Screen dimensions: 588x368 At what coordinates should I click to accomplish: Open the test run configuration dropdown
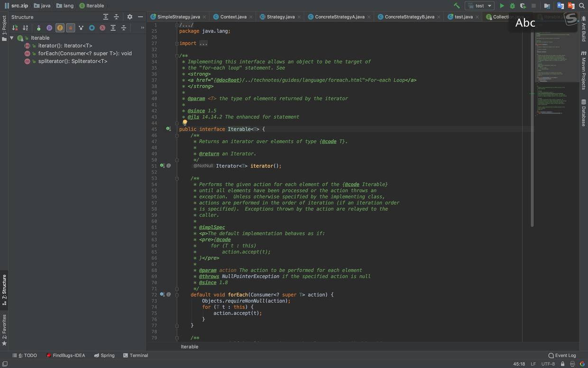479,6
